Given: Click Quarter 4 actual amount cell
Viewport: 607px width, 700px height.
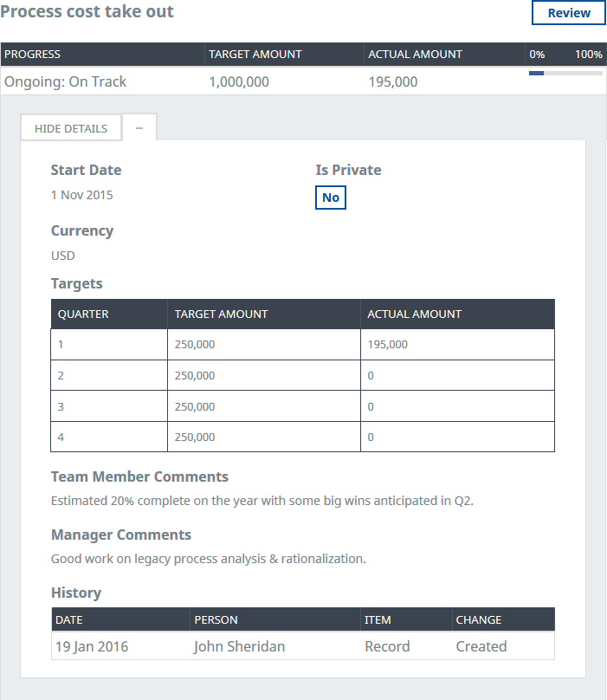Looking at the screenshot, I should tap(371, 437).
